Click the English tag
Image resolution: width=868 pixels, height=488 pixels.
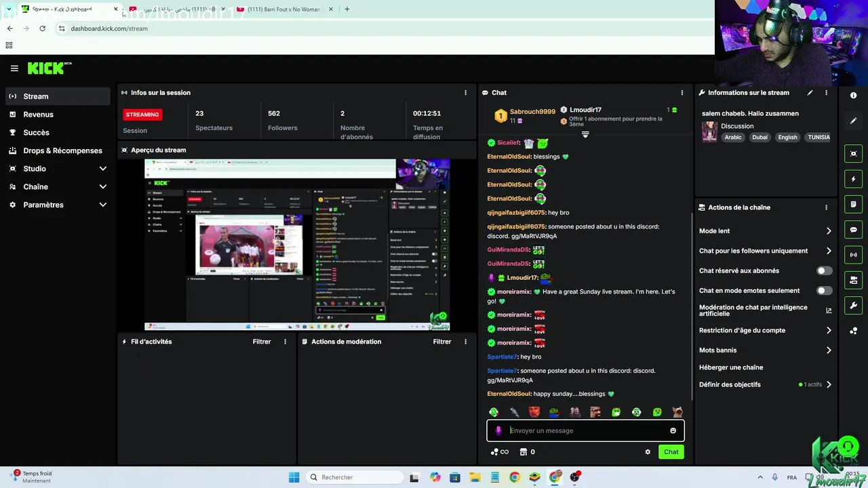(787, 137)
